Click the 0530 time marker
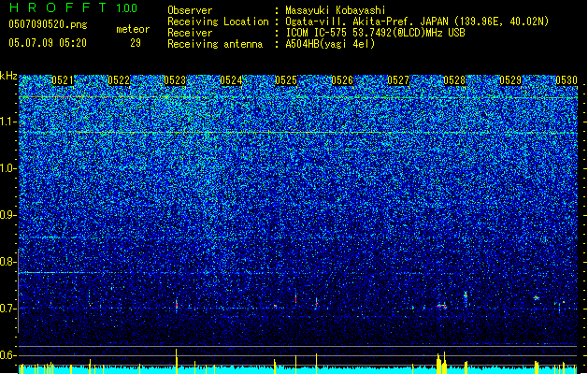Screen dimensions: 588x374 [566, 80]
